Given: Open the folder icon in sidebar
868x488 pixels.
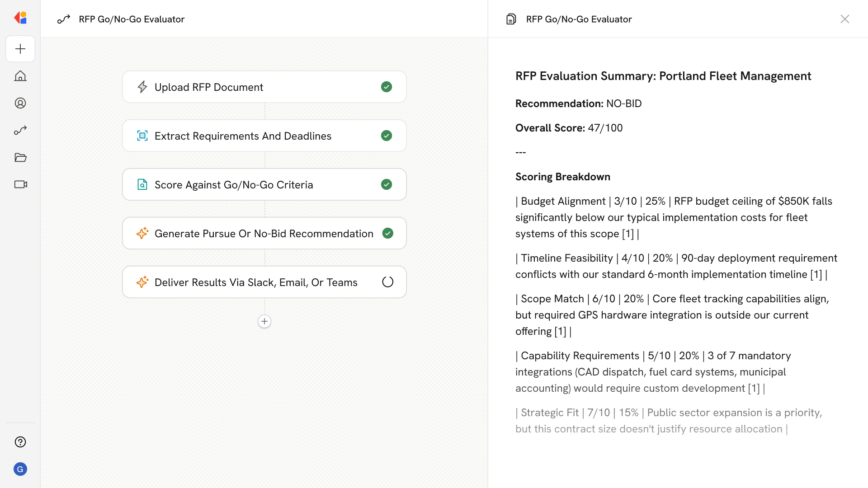Looking at the screenshot, I should [20, 157].
